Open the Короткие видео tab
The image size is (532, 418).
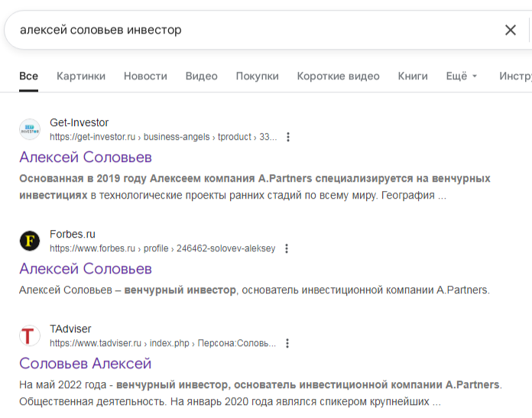[338, 76]
